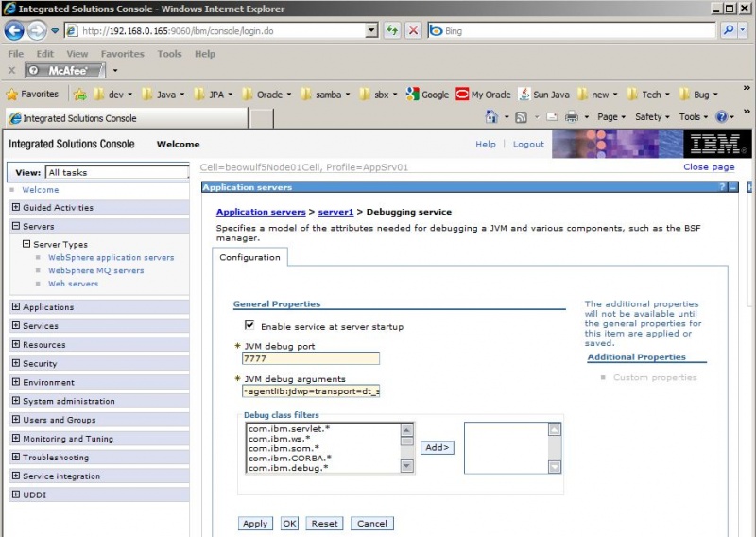Close the McAfee toolbar with X
The image size is (756, 537).
[x=12, y=71]
